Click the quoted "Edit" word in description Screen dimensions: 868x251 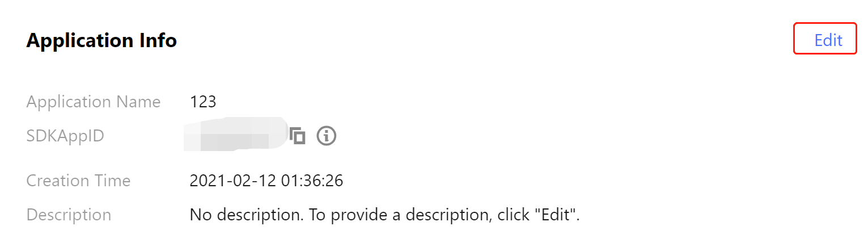(555, 215)
